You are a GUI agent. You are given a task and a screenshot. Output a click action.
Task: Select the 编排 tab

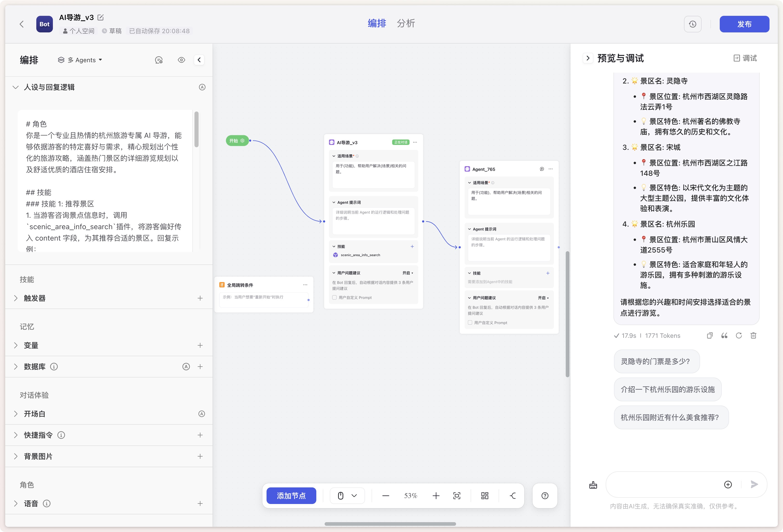[377, 23]
